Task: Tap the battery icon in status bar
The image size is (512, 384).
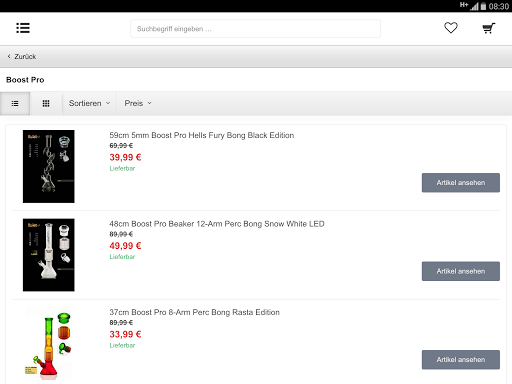Action: click(x=483, y=6)
